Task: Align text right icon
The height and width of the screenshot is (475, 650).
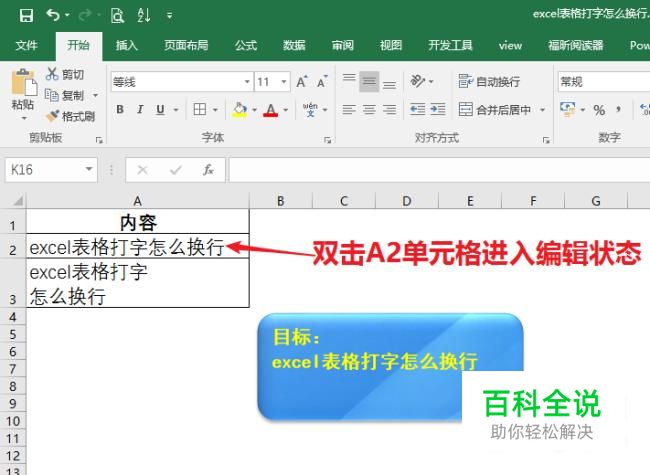Action: click(389, 109)
